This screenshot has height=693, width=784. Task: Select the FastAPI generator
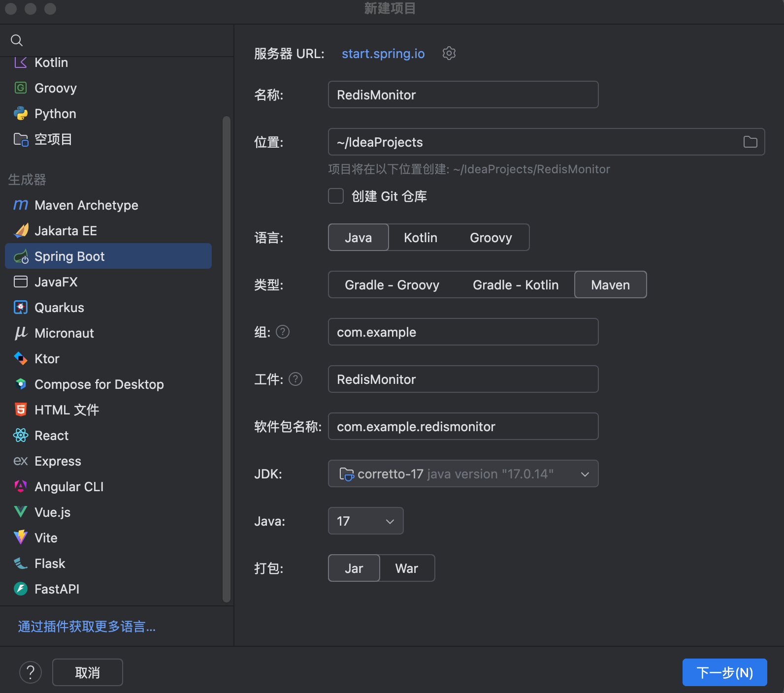click(x=108, y=589)
